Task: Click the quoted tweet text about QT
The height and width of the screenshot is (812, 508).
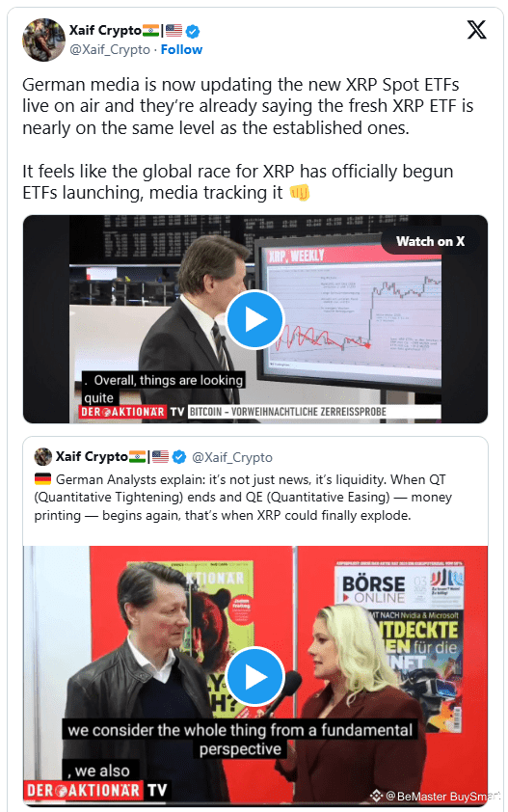Action: pos(243,498)
